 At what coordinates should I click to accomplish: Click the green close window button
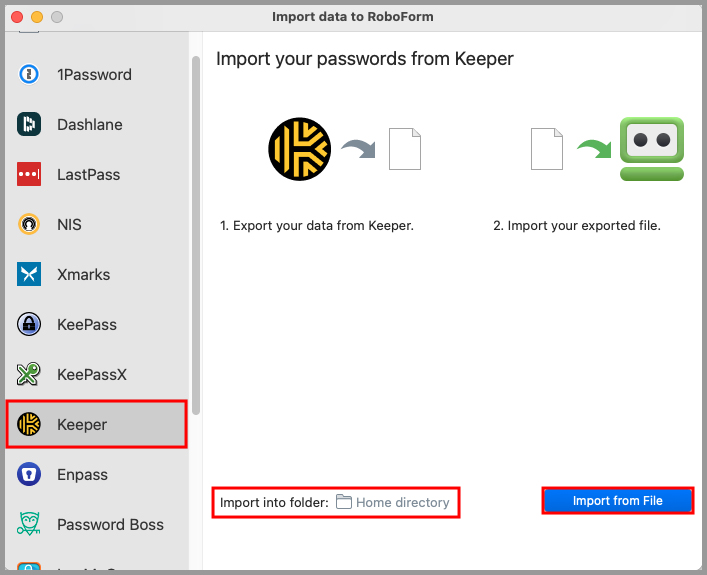(56, 17)
